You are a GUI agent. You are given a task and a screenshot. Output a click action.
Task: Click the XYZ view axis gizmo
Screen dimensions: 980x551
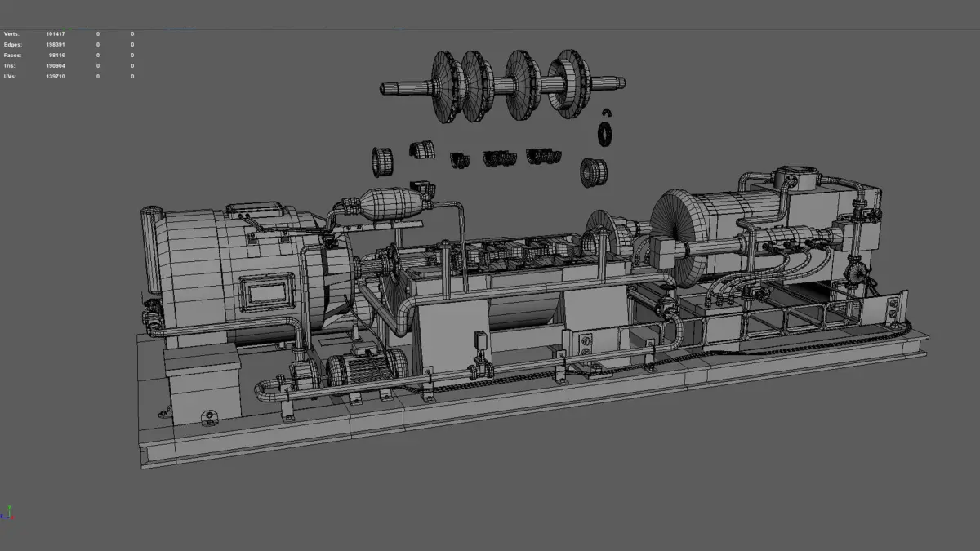pos(8,513)
